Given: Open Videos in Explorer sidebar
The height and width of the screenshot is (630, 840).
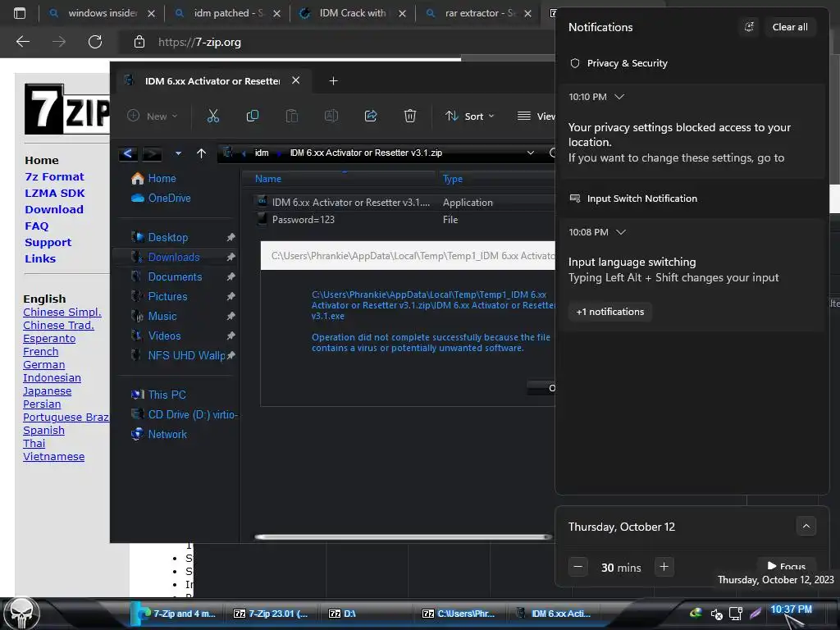Looking at the screenshot, I should coord(164,336).
